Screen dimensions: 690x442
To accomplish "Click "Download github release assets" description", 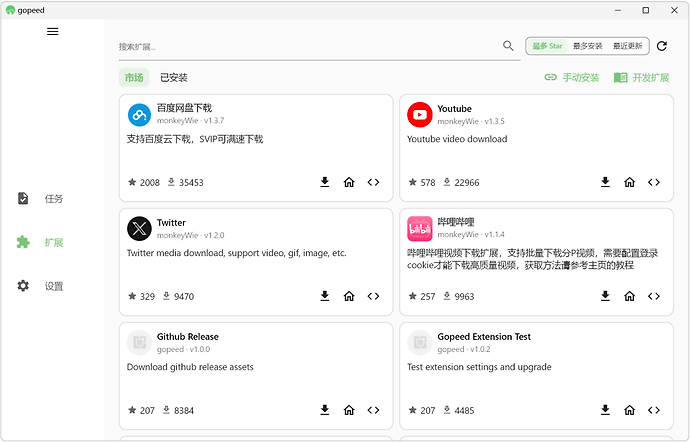I will tap(190, 367).
